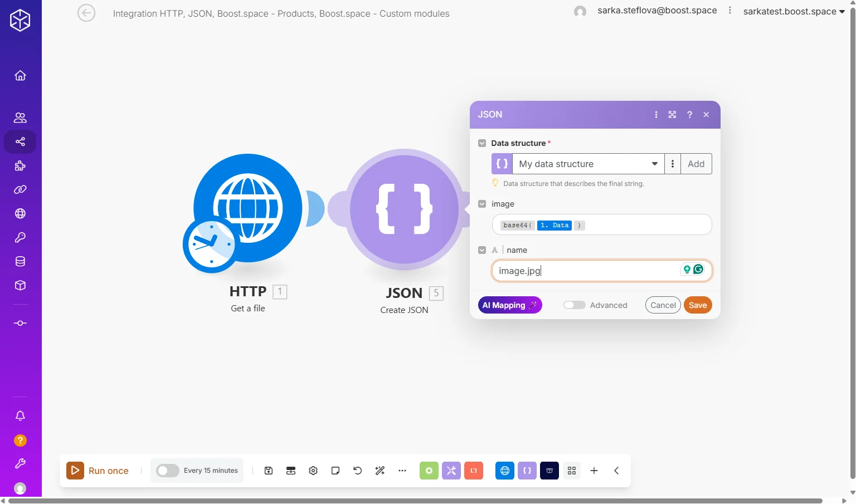Viewport: 856px width, 504px height.
Task: Click the clock schedule icon on HTTP module
Action: [x=211, y=245]
